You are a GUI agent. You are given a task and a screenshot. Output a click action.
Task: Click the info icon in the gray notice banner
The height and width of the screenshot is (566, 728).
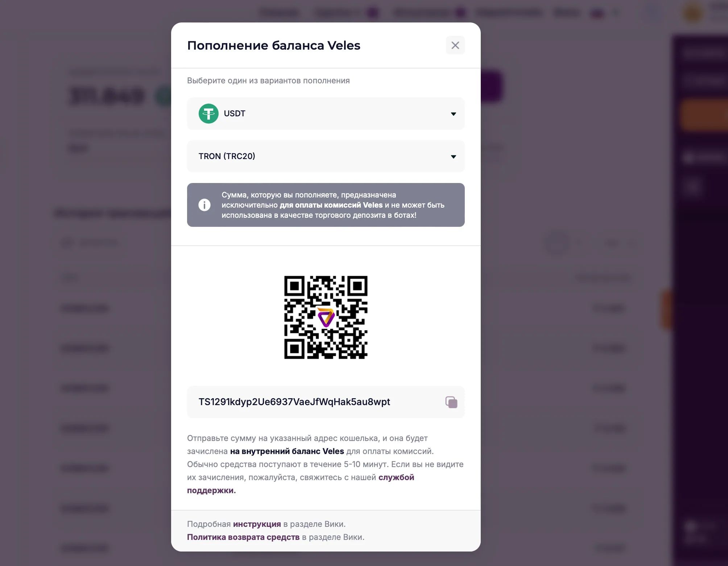click(x=204, y=204)
